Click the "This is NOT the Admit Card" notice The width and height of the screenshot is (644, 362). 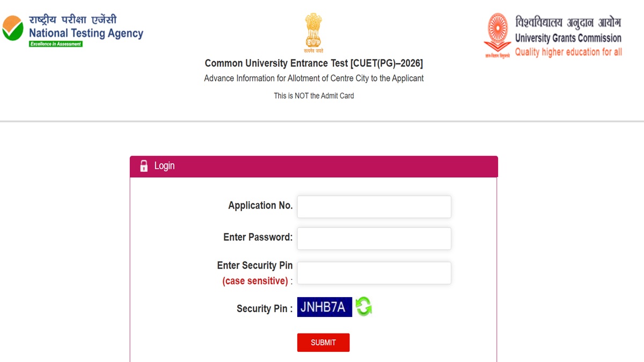314,96
